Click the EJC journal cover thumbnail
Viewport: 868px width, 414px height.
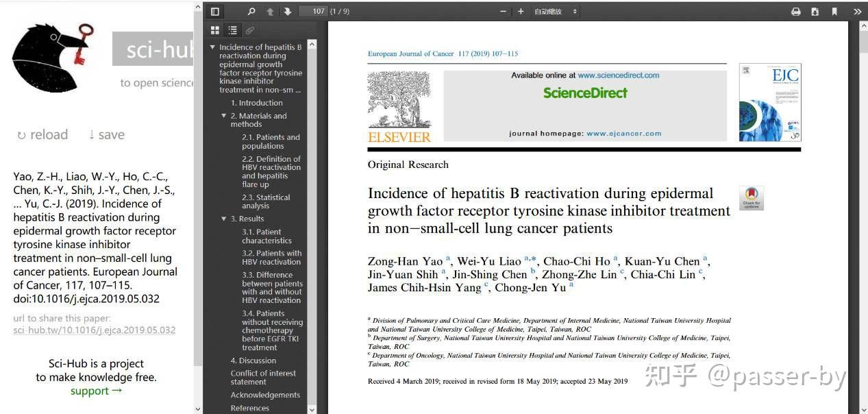point(770,103)
